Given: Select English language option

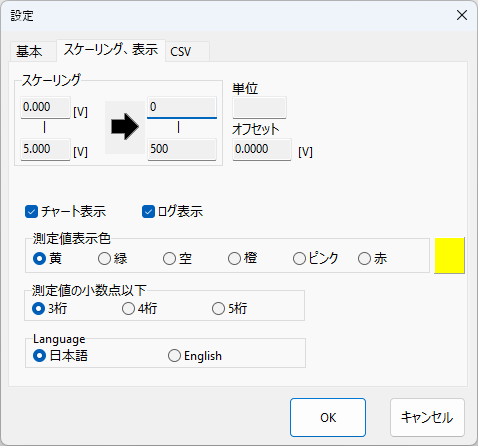Looking at the screenshot, I should click(195, 356).
